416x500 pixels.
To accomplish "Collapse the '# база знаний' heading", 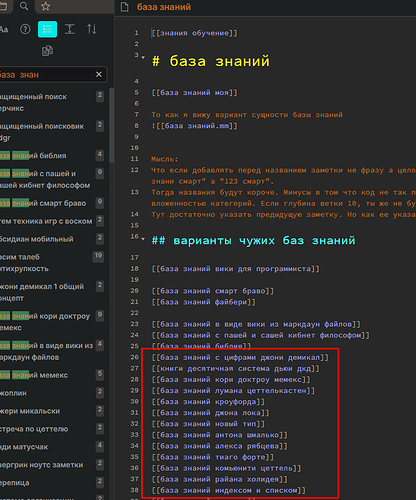I will pyautogui.click(x=143, y=57).
